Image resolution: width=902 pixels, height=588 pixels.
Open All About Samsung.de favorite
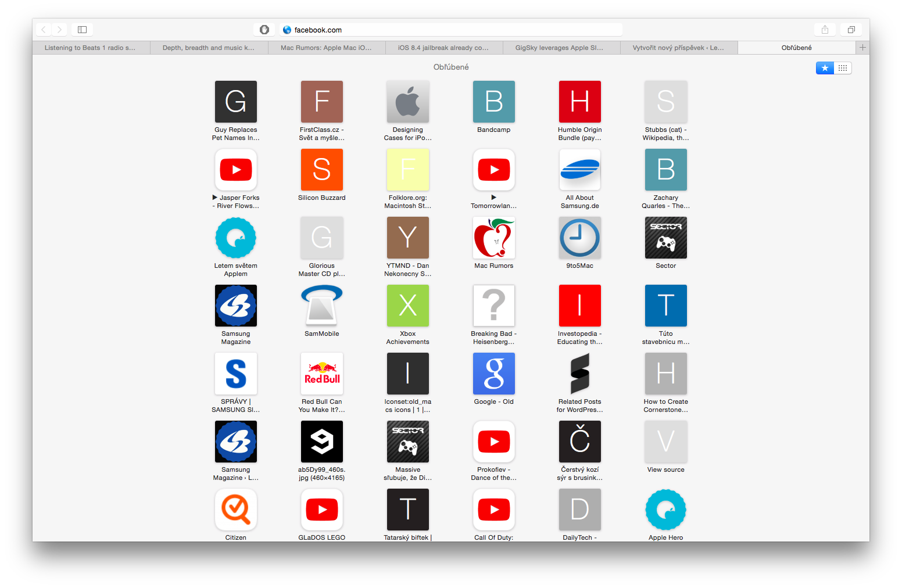[x=580, y=170]
